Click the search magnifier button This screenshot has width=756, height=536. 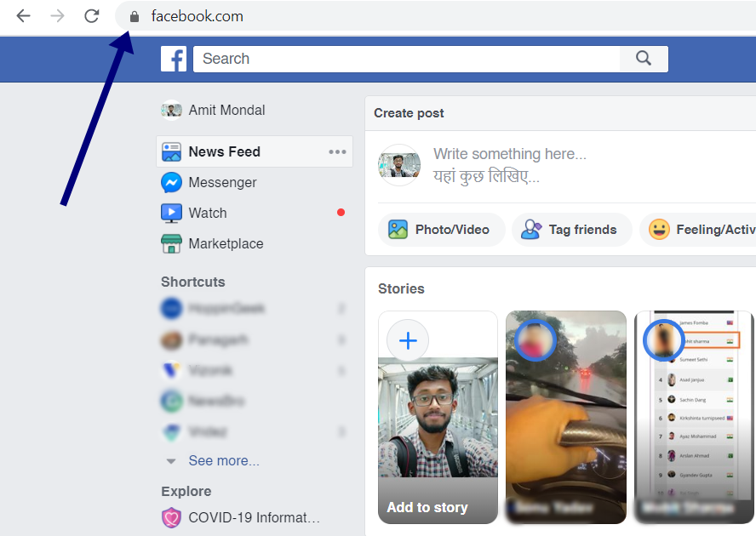(644, 59)
